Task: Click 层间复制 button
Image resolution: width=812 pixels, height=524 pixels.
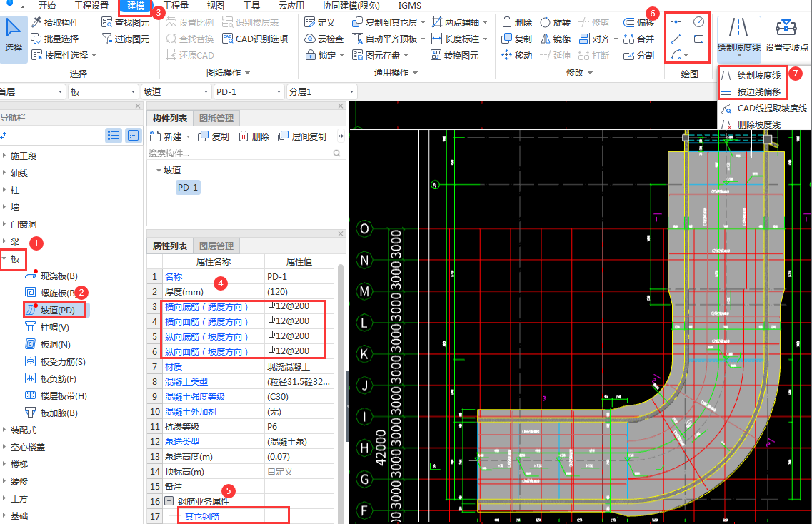Action: (302, 136)
